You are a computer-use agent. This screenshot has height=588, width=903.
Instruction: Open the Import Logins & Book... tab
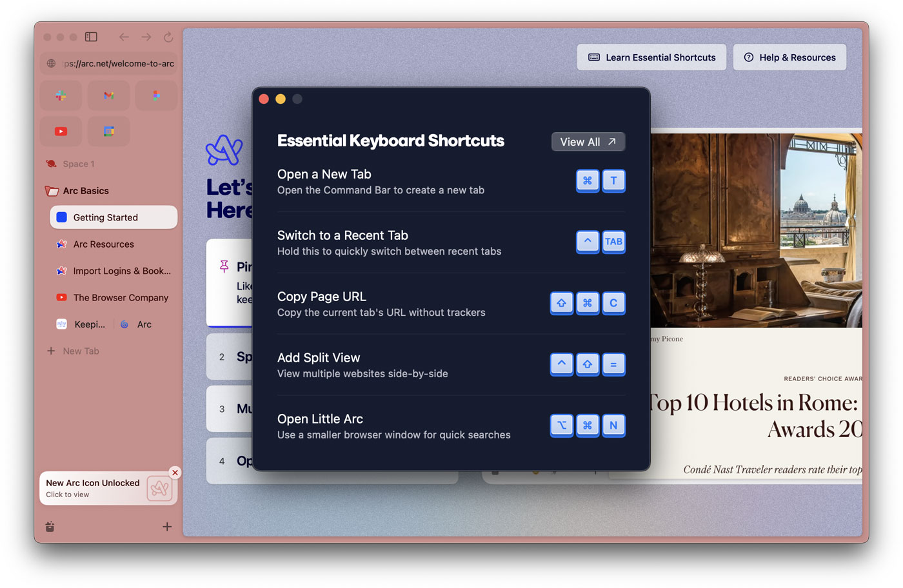[114, 271]
